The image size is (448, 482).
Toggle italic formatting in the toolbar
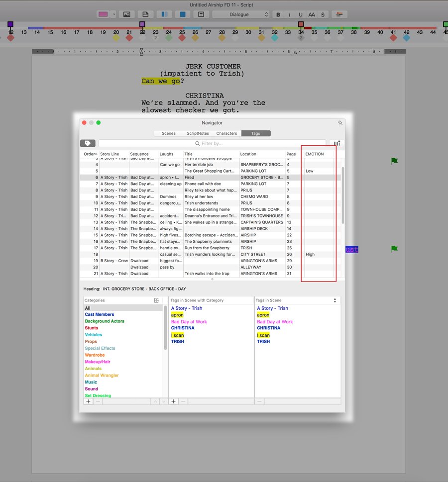(289, 14)
